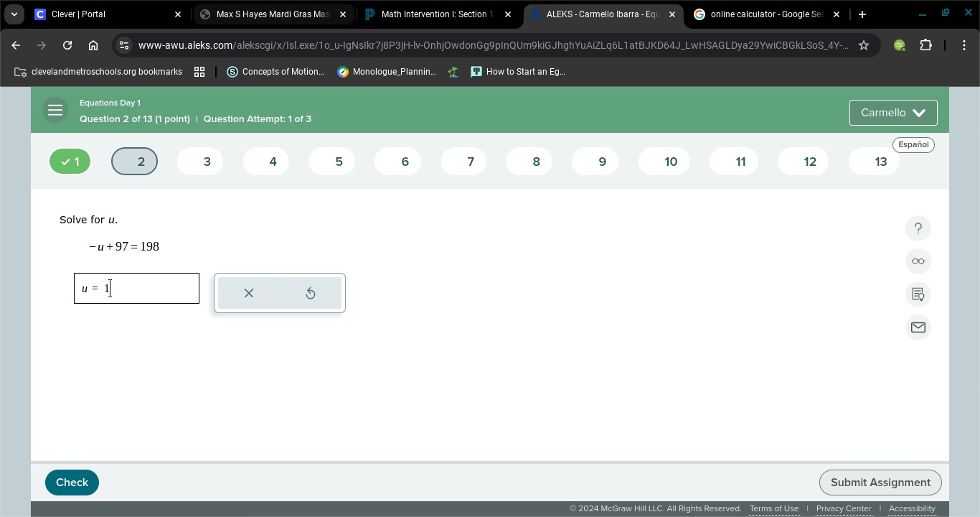Jump to question 8
980x517 pixels.
point(529,162)
